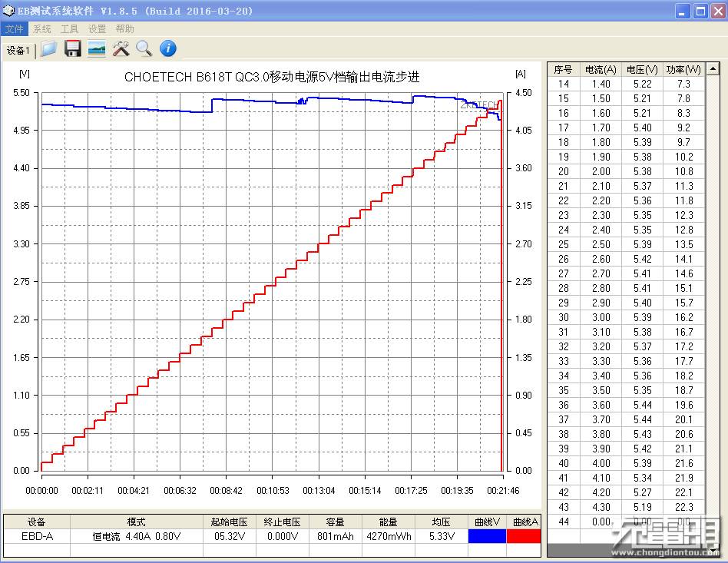The image size is (728, 563).
Task: Click the table scrollbar up arrow
Action: click(713, 69)
